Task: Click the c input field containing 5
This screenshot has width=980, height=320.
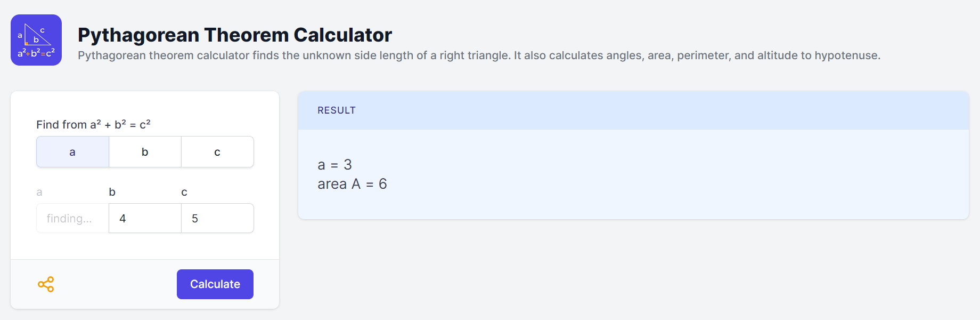Action: [217, 218]
